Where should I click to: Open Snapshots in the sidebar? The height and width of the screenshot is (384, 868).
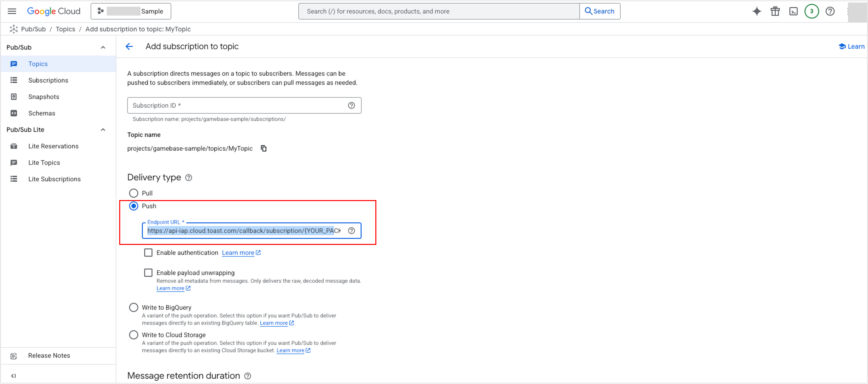click(x=58, y=97)
